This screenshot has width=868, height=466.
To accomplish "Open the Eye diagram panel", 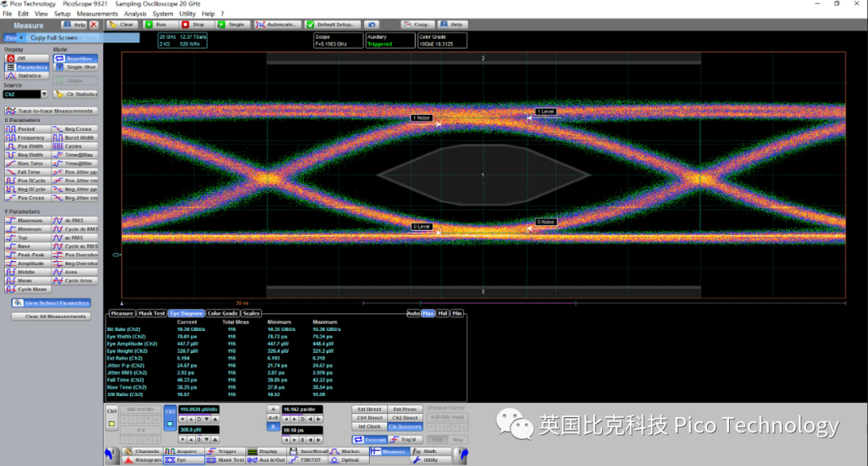I will tap(182, 460).
